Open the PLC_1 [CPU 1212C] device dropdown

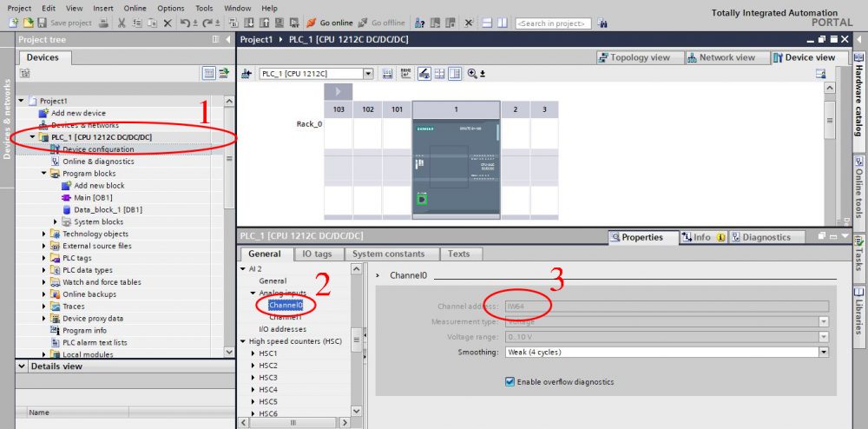tap(368, 74)
